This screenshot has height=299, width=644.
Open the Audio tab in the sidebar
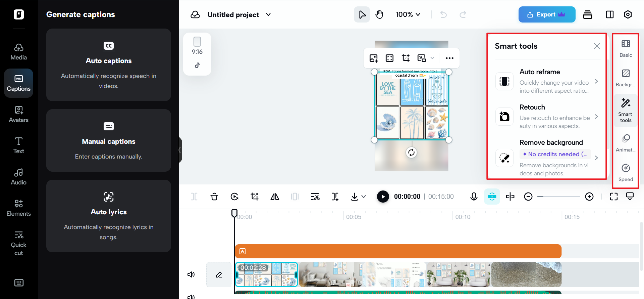19,177
